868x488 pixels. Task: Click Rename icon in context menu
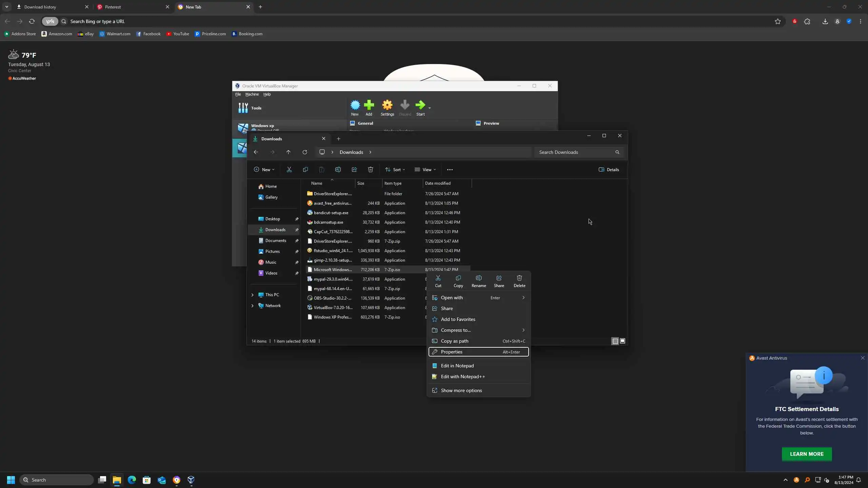point(478,278)
